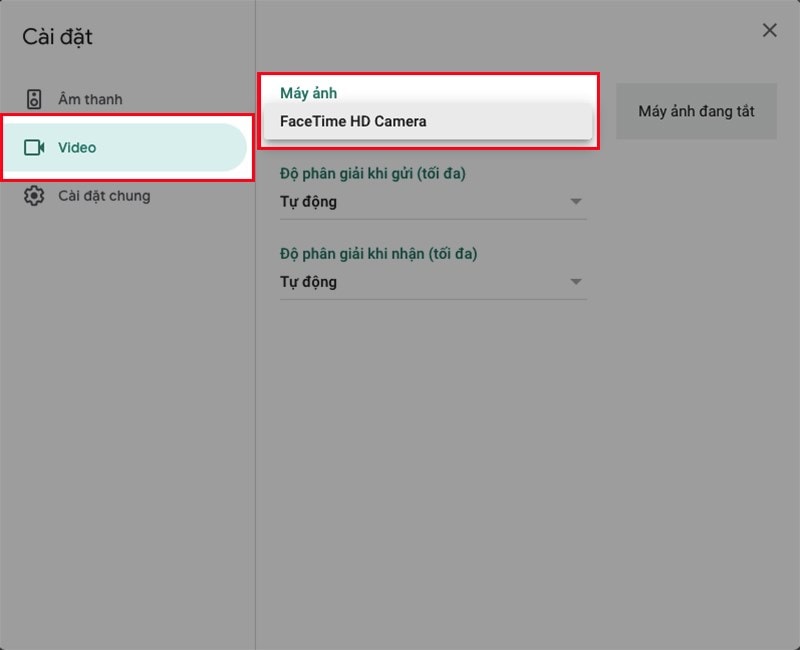The width and height of the screenshot is (800, 650).
Task: Switch to Cài đặt chung section
Action: point(104,196)
